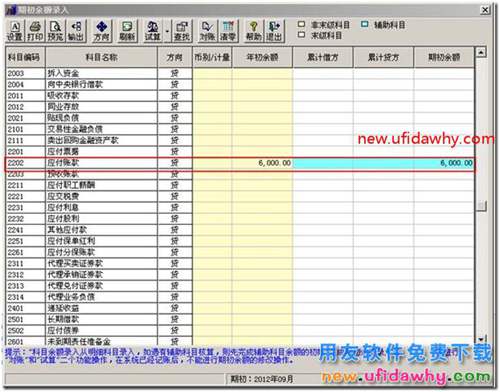Click the 方向 direction icon
The height and width of the screenshot is (392, 500).
click(101, 31)
